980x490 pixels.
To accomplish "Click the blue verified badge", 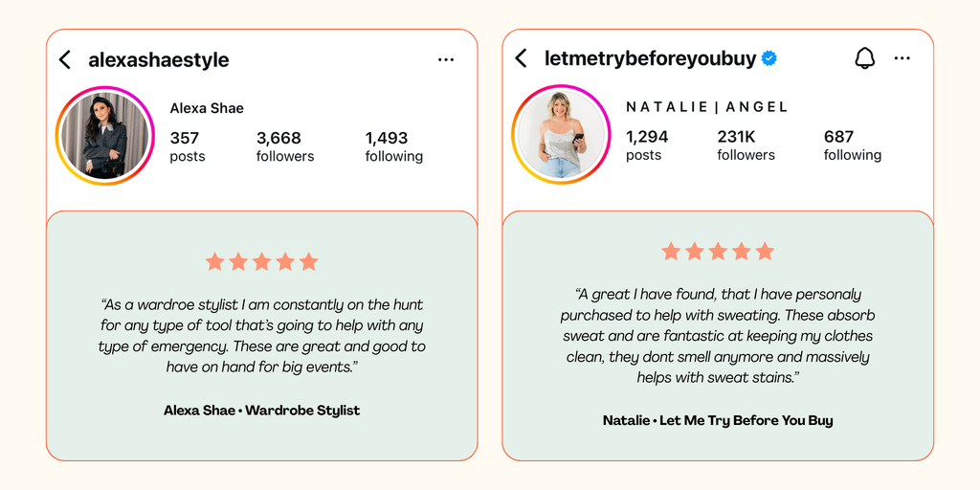I will pos(768,58).
